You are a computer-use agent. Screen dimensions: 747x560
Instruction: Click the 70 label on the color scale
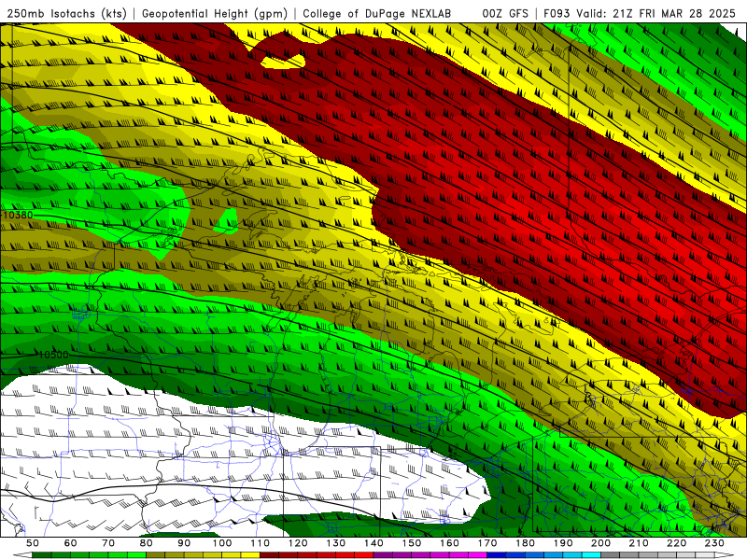pos(108,543)
